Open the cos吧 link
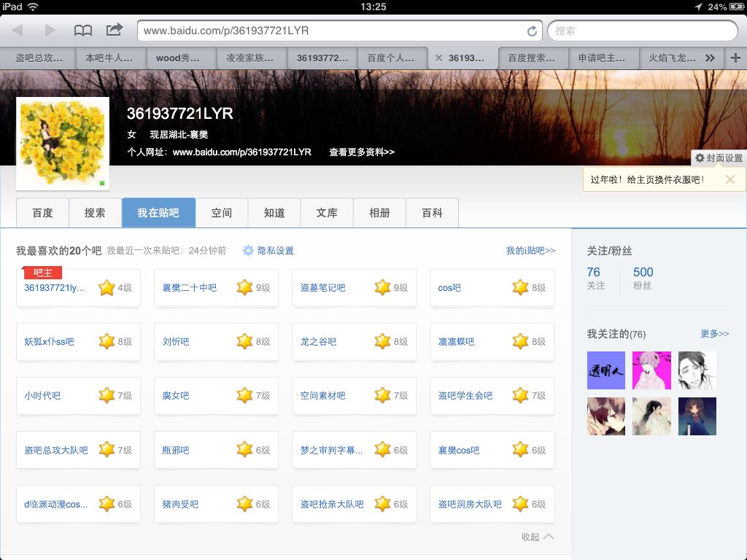 click(449, 287)
